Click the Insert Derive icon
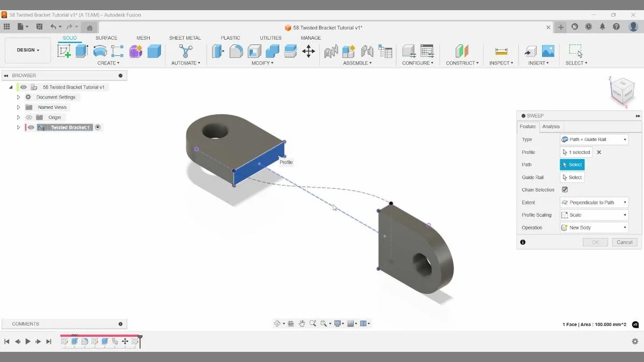Image resolution: width=644 pixels, height=362 pixels. [530, 51]
